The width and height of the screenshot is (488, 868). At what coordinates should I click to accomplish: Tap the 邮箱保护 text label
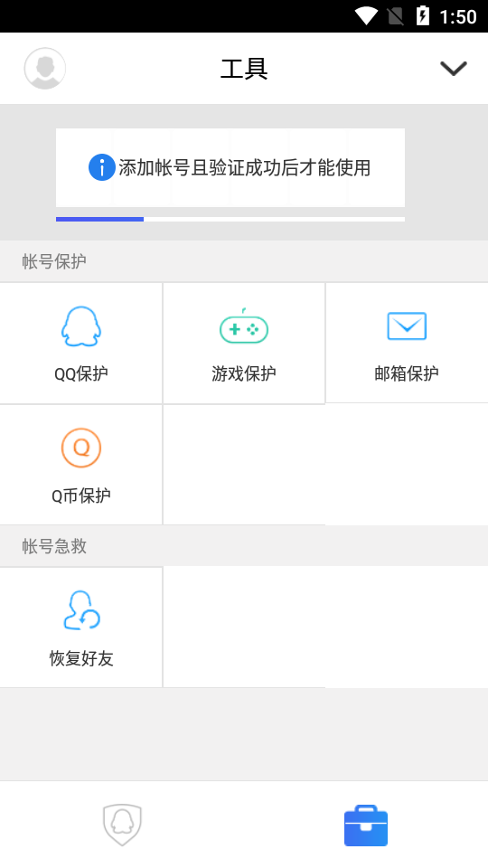coord(407,373)
